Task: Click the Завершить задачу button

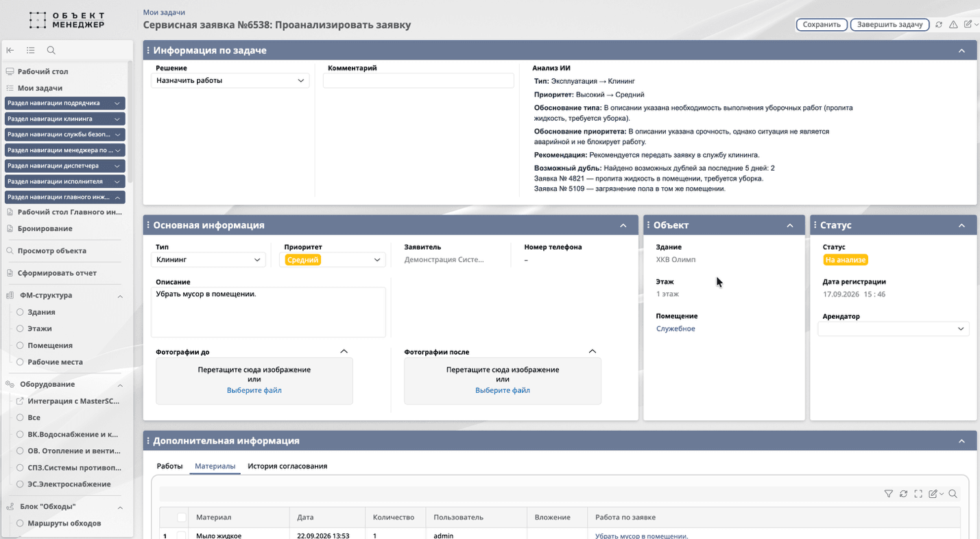Action: pos(889,25)
